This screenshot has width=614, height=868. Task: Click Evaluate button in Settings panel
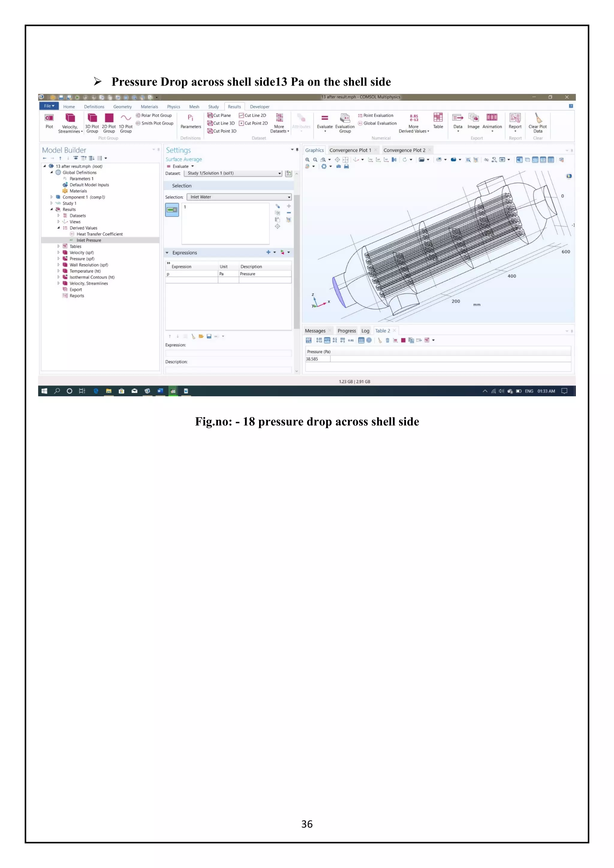tap(177, 166)
